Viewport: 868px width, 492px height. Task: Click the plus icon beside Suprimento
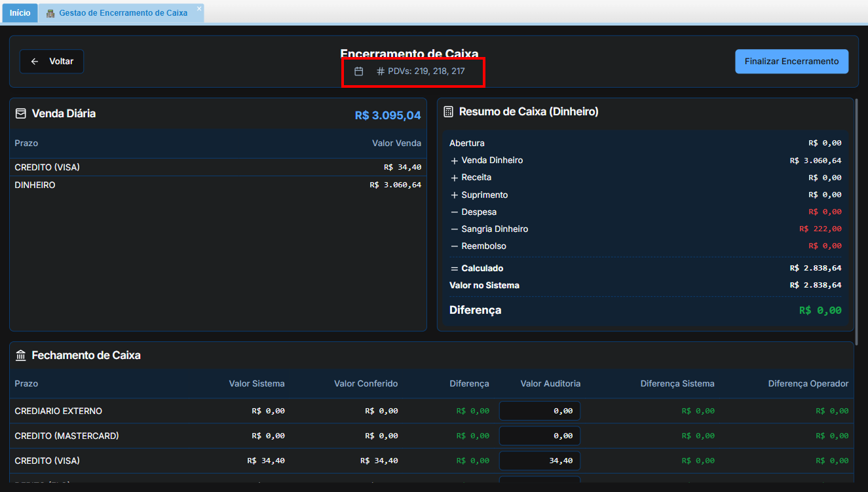pos(455,195)
